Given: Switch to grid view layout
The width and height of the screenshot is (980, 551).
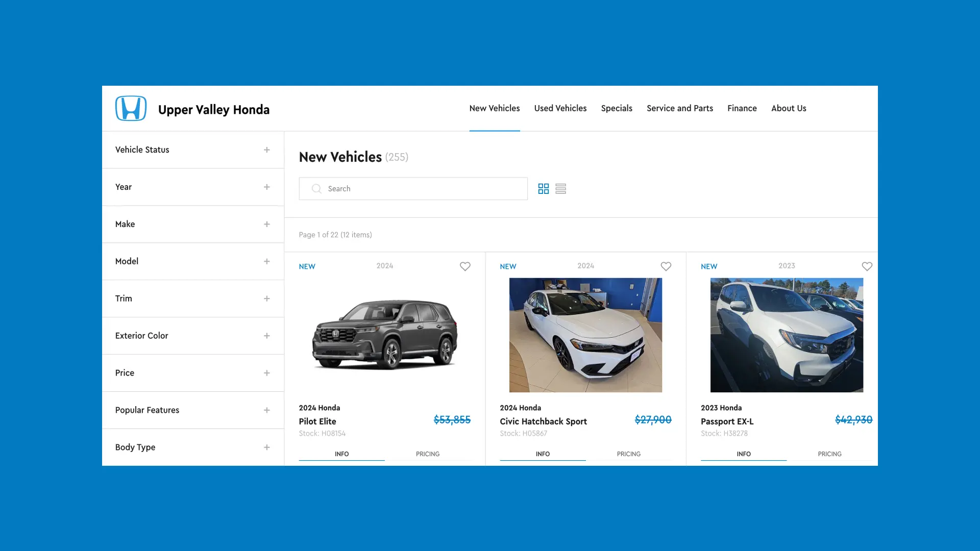Looking at the screenshot, I should pos(544,188).
